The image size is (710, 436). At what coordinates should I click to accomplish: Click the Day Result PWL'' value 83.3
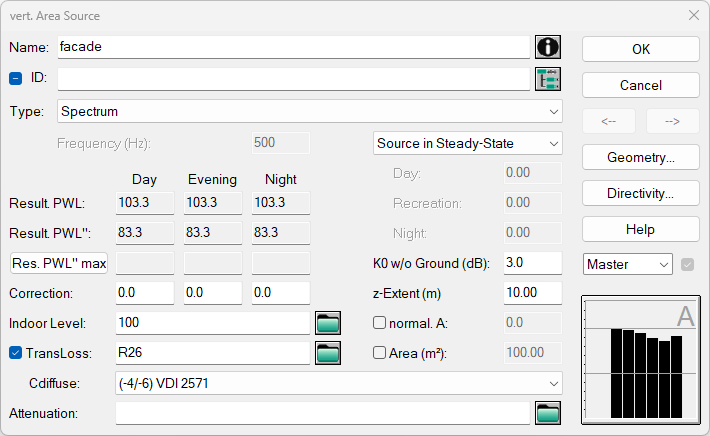pyautogui.click(x=145, y=233)
